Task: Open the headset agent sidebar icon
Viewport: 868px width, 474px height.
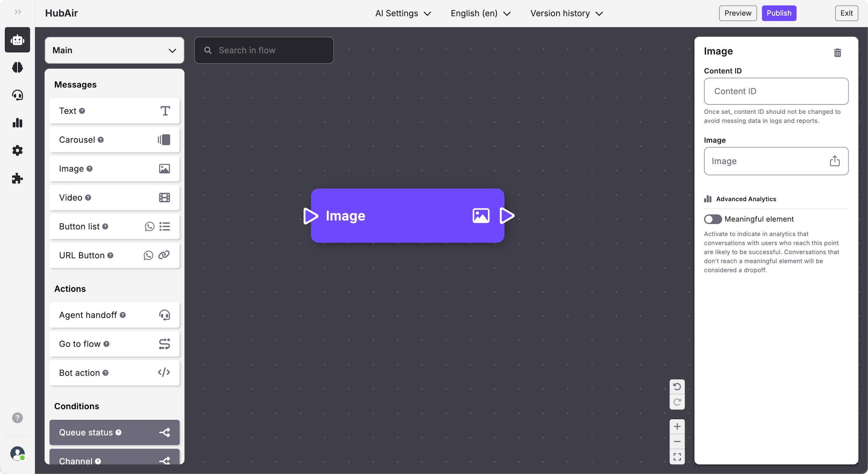Action: (x=17, y=95)
